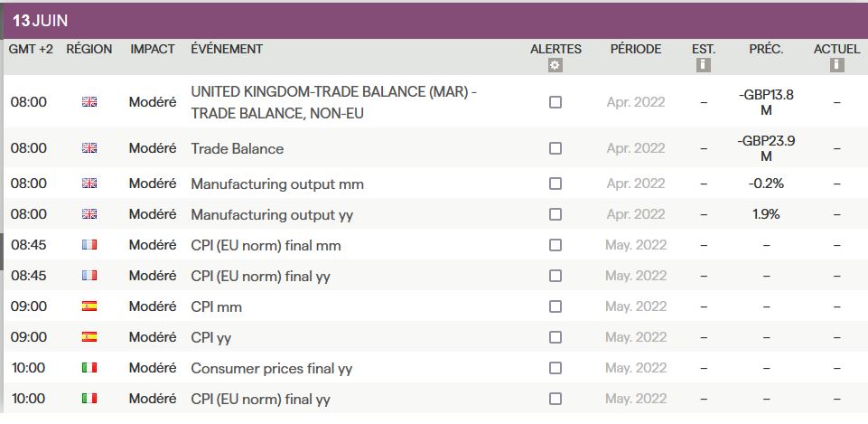
Task: Open the Manufacturing output yy event
Action: point(272,214)
